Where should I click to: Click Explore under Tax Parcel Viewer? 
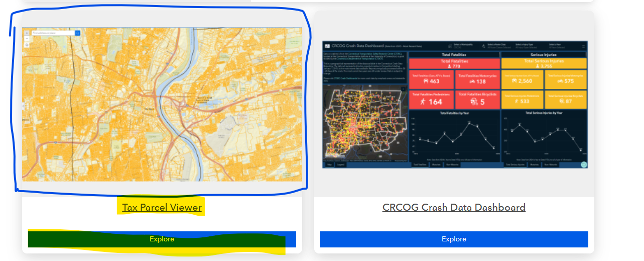click(162, 239)
